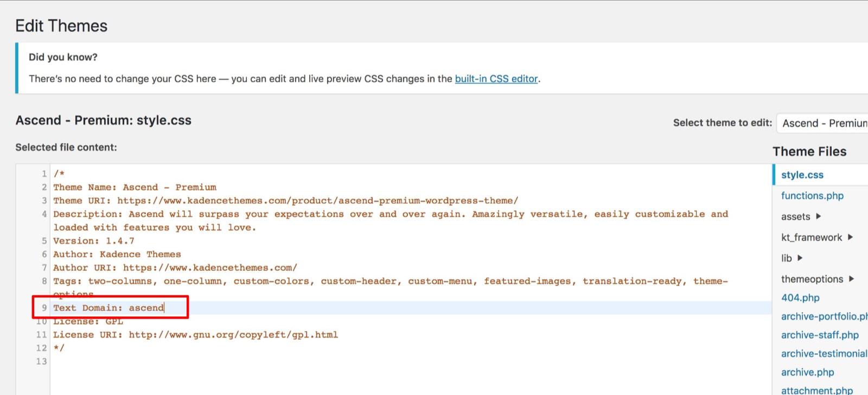
Task: Open the 404.php theme file
Action: 800,297
